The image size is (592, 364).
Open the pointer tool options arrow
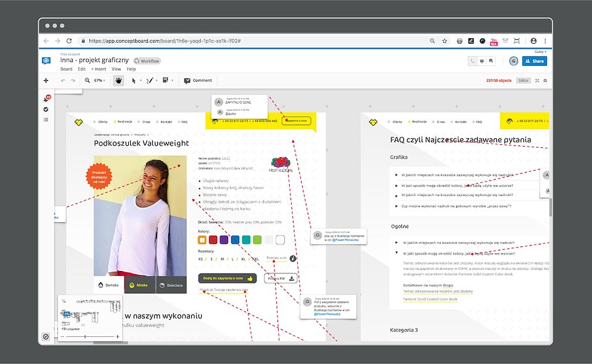[x=141, y=80]
